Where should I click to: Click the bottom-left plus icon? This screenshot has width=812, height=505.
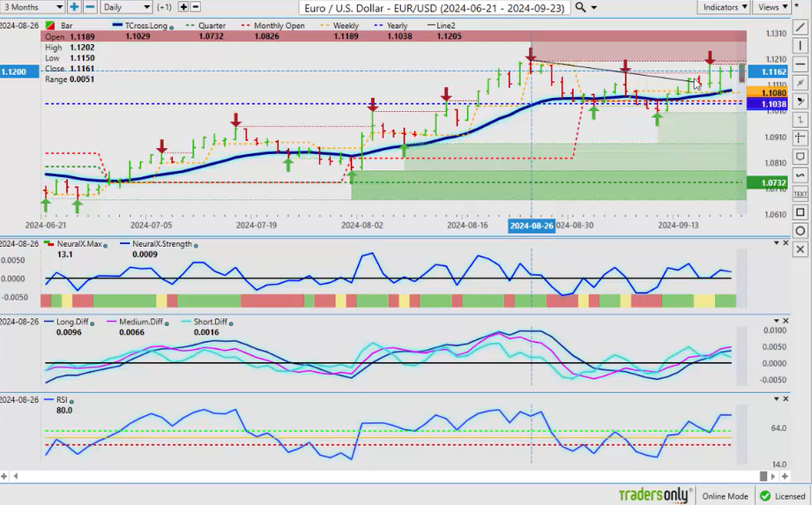click(x=4, y=476)
